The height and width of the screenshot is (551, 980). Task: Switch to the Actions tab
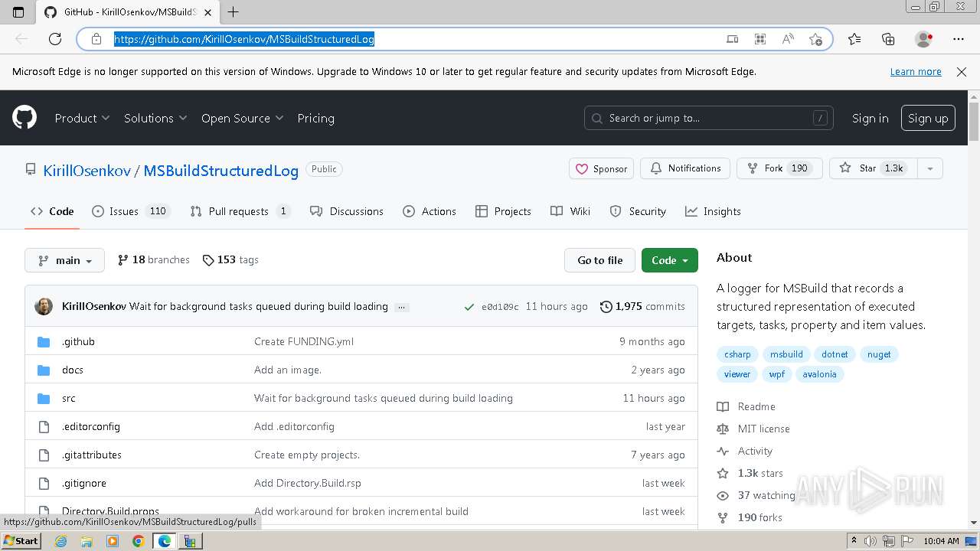430,211
